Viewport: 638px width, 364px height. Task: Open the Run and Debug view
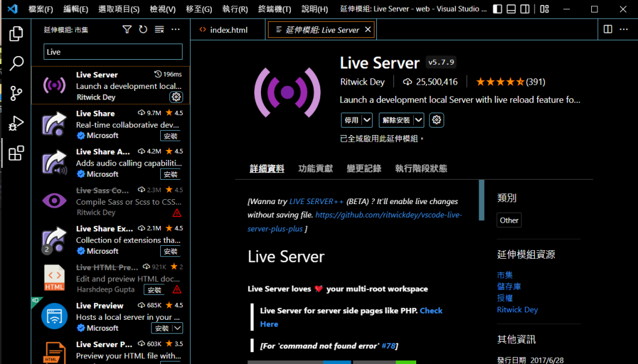(x=16, y=123)
